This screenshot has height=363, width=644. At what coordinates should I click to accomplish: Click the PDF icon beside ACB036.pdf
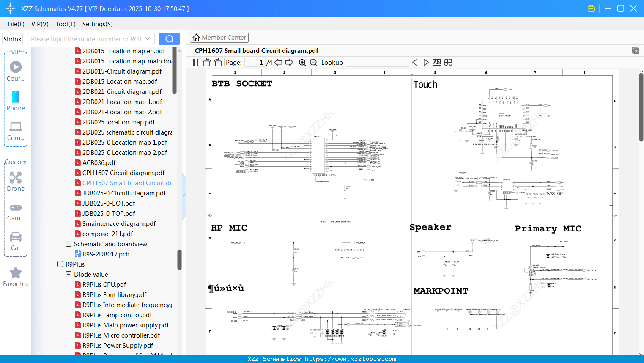78,163
